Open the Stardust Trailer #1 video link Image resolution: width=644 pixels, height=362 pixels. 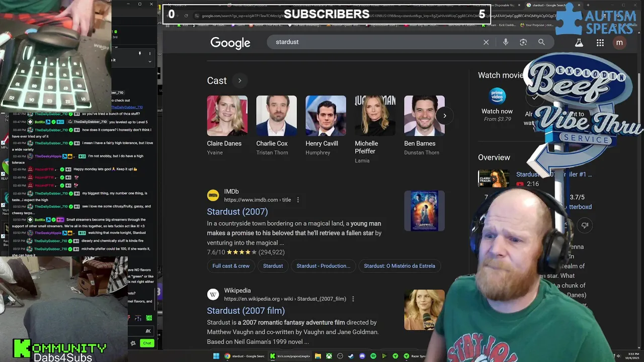554,174
